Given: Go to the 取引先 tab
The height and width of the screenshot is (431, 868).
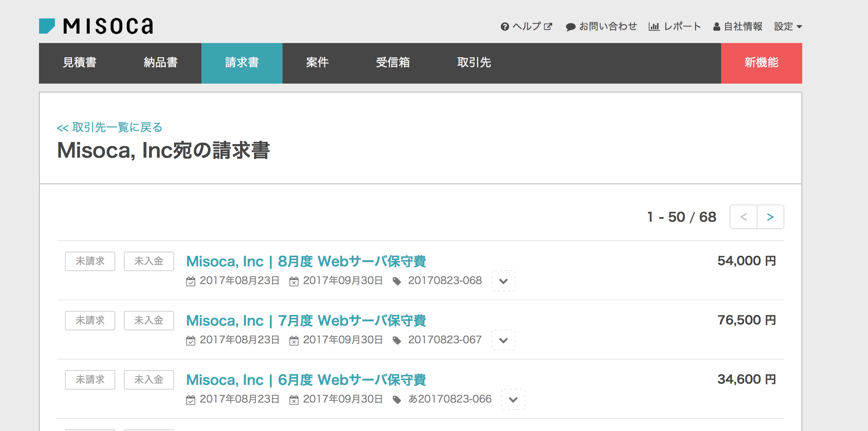Looking at the screenshot, I should tap(474, 63).
